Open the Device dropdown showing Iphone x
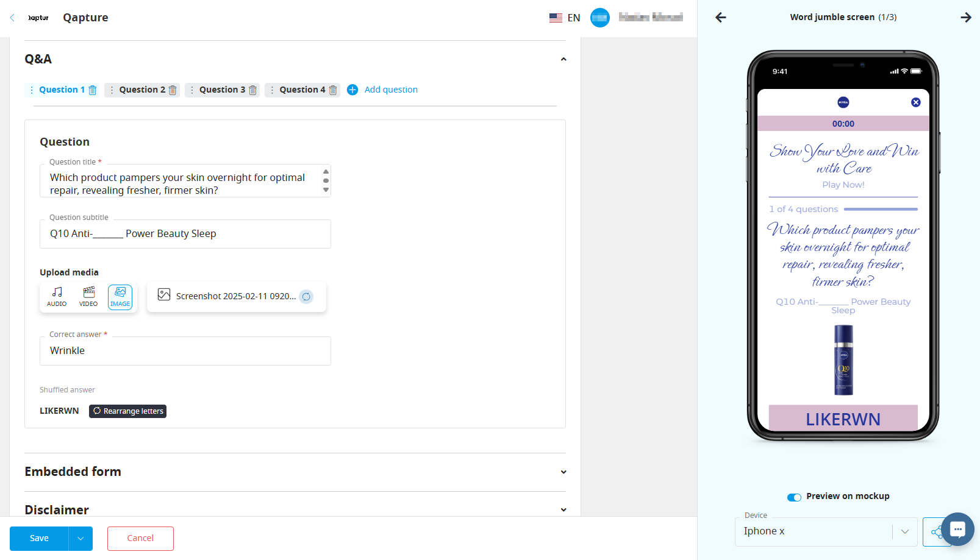The image size is (980, 560). tap(826, 531)
